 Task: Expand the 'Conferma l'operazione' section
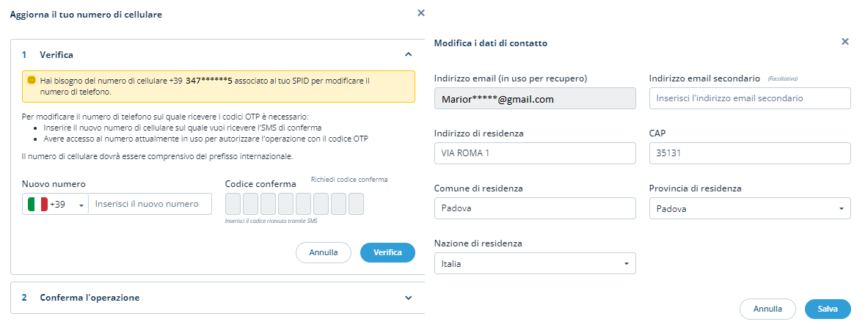coord(409,298)
